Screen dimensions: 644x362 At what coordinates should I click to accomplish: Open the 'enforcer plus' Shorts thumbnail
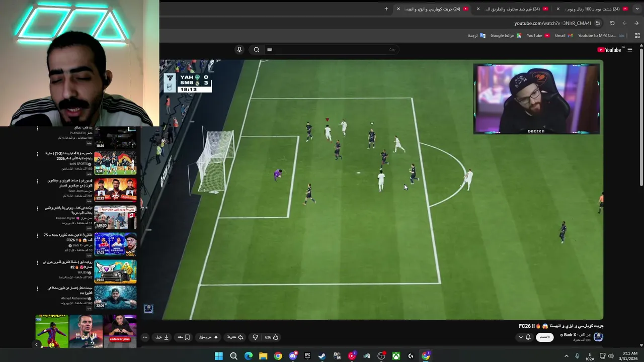[120, 331]
